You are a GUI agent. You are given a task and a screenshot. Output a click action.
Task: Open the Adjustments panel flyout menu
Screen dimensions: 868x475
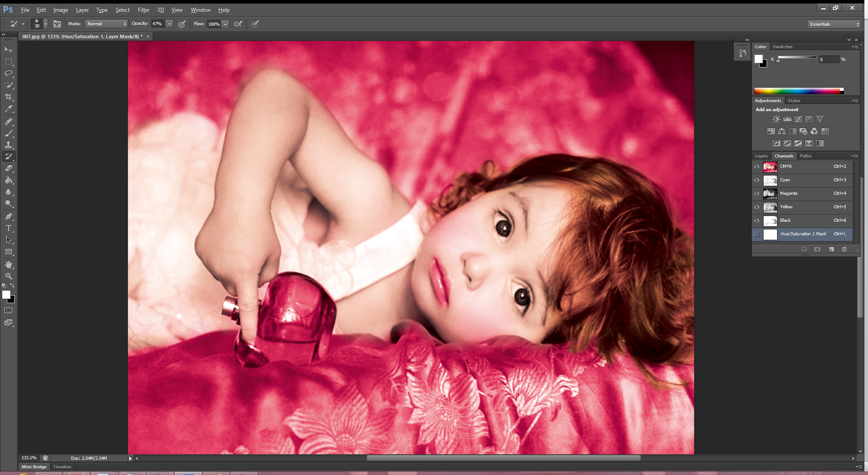point(854,101)
